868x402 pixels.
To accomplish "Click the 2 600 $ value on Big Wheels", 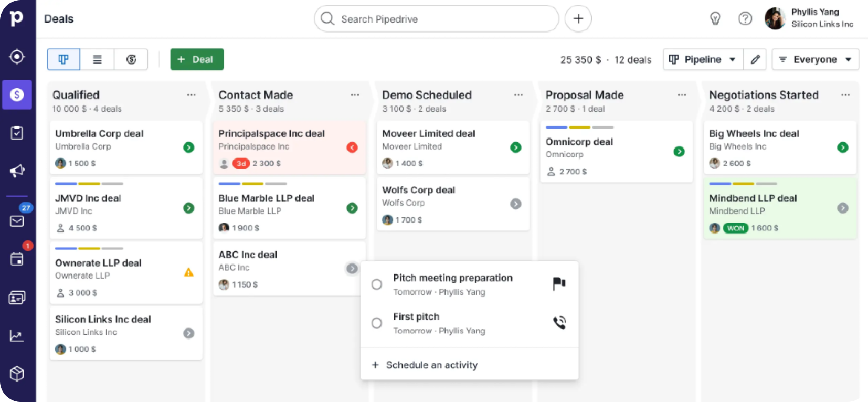I will 737,164.
